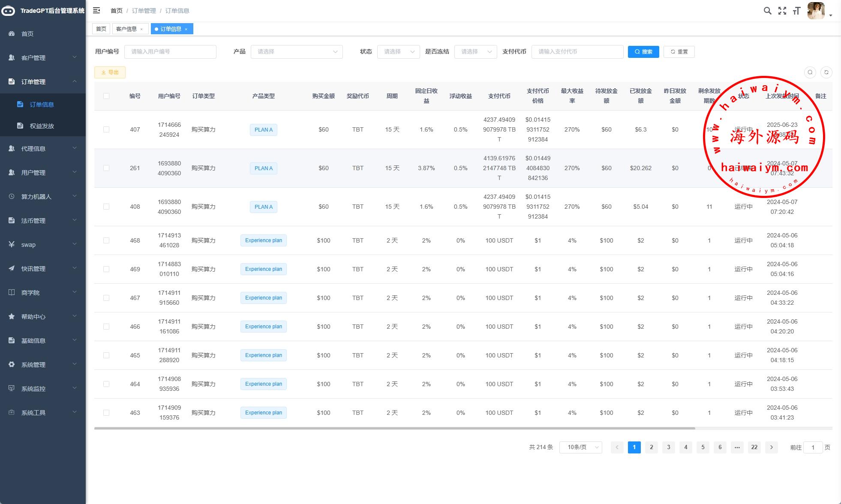The height and width of the screenshot is (504, 841).
Task: Click the 导出 export button
Action: (110, 72)
